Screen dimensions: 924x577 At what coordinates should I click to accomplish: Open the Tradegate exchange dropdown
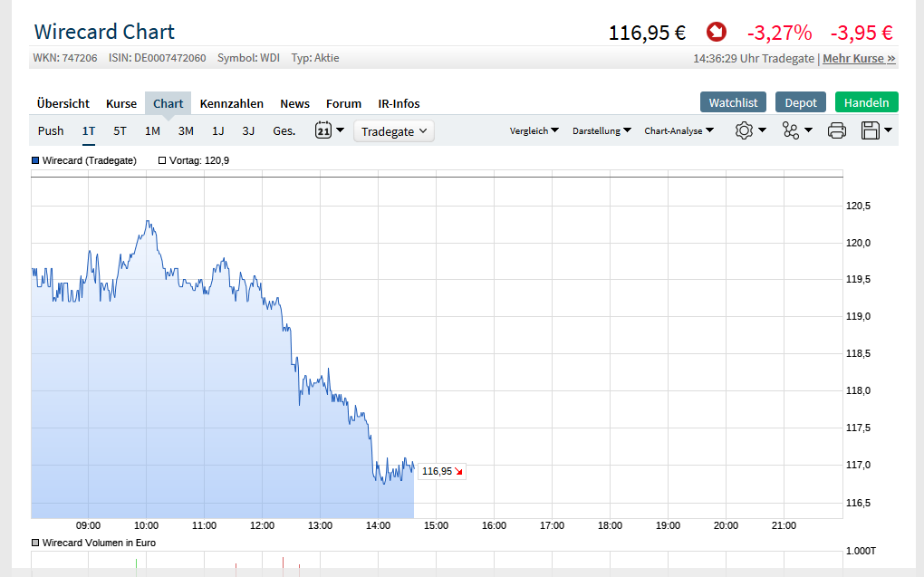394,130
